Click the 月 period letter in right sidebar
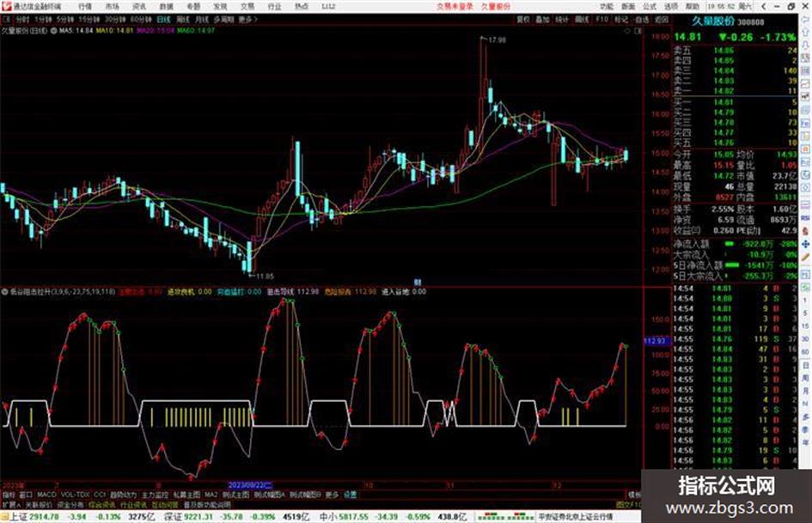Image resolution: width=812 pixels, height=523 pixels. click(x=805, y=392)
